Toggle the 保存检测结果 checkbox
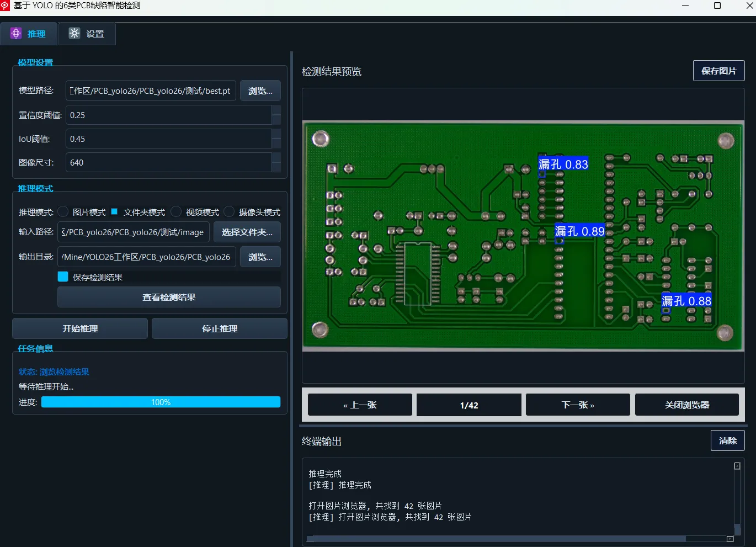The height and width of the screenshot is (547, 756). (63, 277)
